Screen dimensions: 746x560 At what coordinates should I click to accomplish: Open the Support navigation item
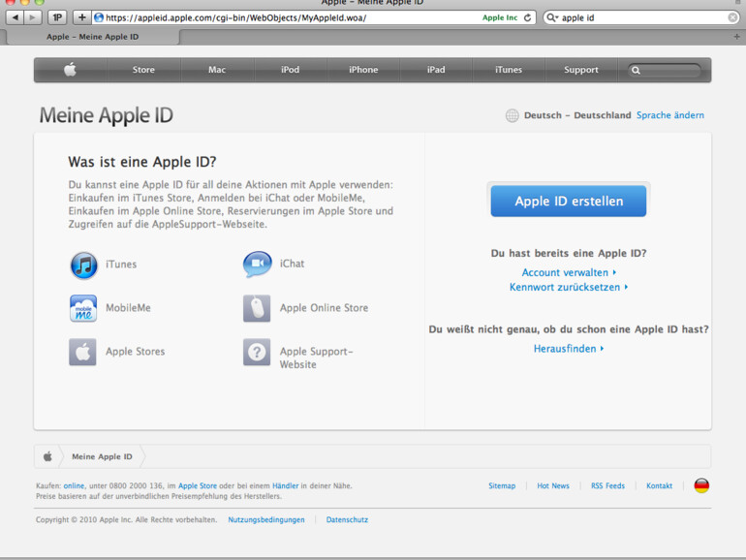click(581, 70)
